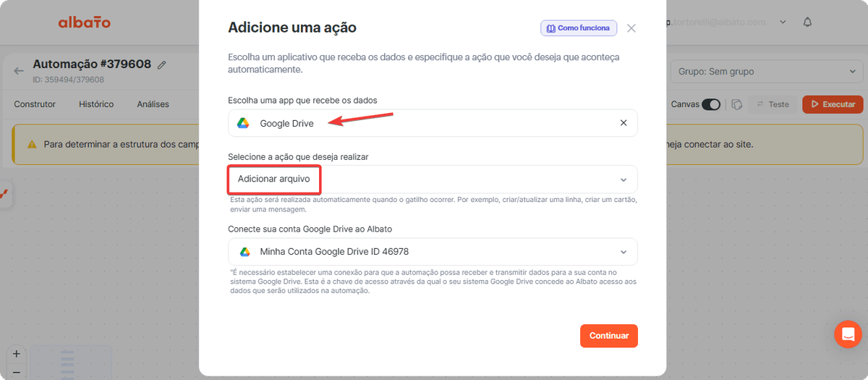Go back with the left arrow icon

click(x=19, y=71)
